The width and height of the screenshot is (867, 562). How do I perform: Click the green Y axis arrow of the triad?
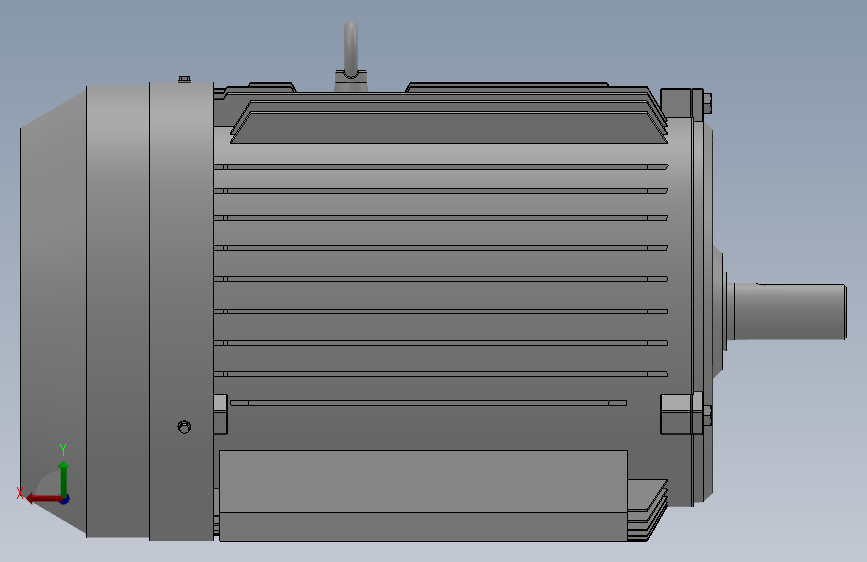[64, 478]
